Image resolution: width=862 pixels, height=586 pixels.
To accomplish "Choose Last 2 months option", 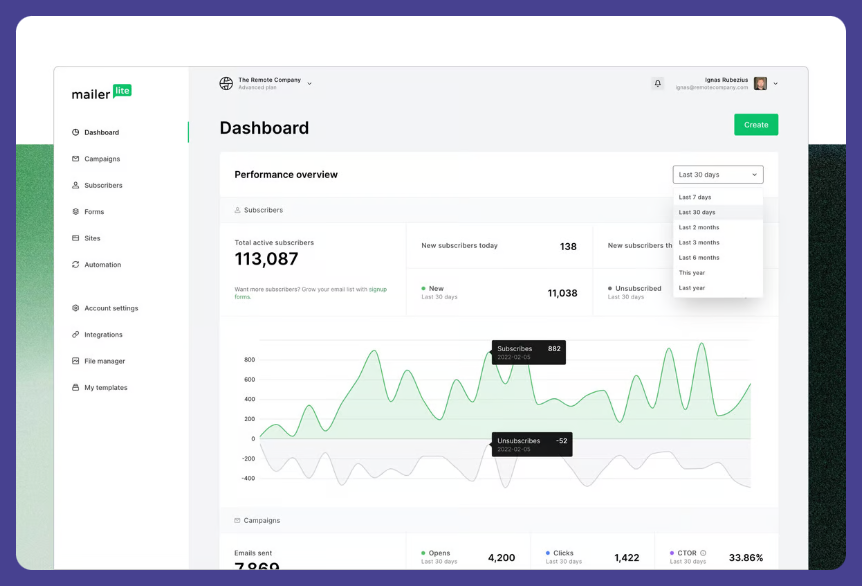I will 718,227.
